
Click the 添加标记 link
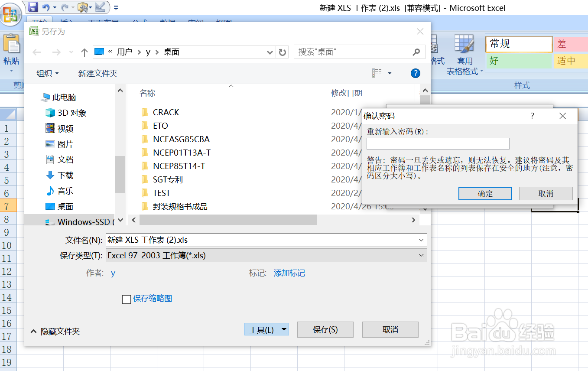coord(289,273)
